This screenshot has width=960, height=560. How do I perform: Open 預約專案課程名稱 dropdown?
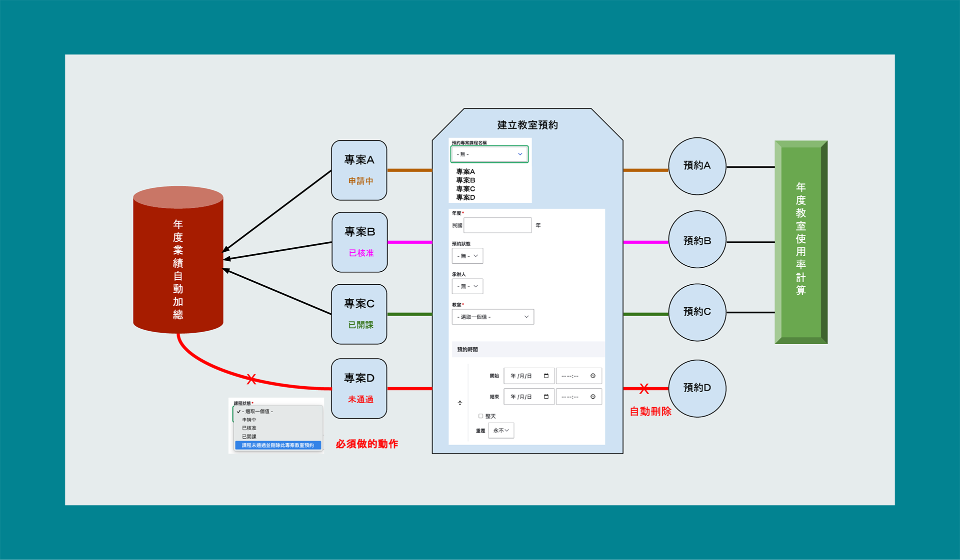pos(489,154)
